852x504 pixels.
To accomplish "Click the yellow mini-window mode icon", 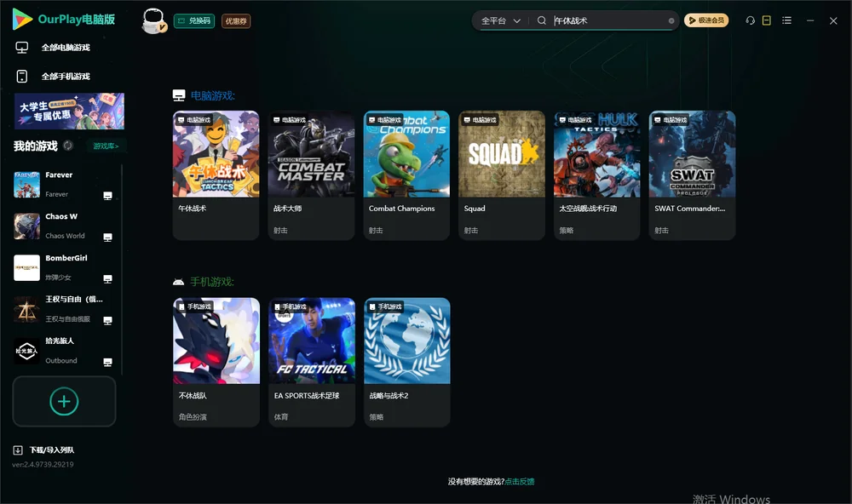I will 766,20.
